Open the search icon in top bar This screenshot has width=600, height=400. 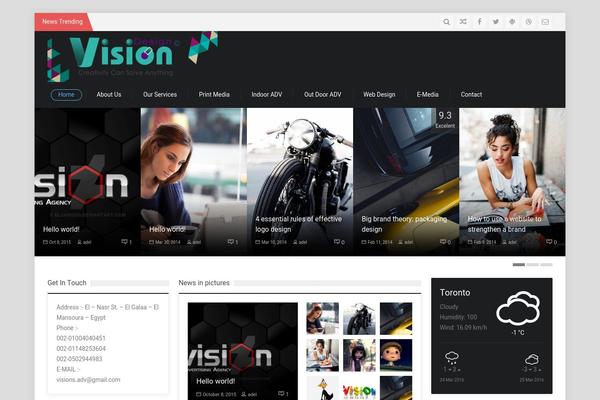[446, 22]
